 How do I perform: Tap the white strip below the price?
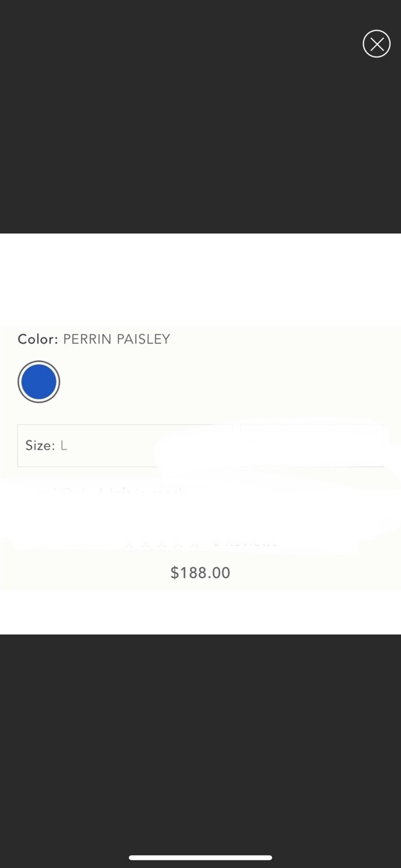point(200,612)
